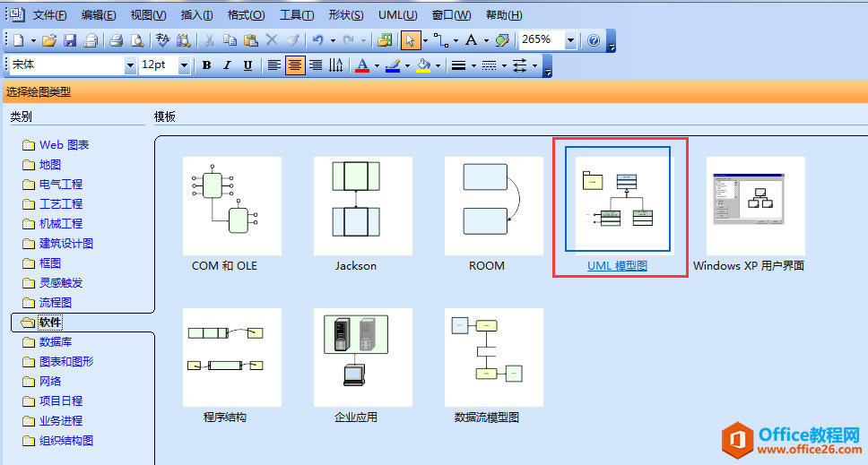Select the Text tool A icon
The image size is (868, 465).
pos(471,40)
